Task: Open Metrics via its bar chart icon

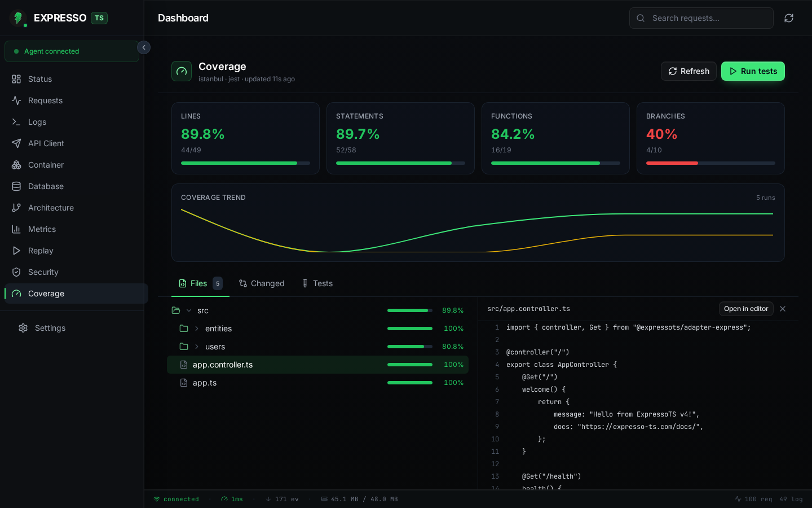Action: [16, 229]
